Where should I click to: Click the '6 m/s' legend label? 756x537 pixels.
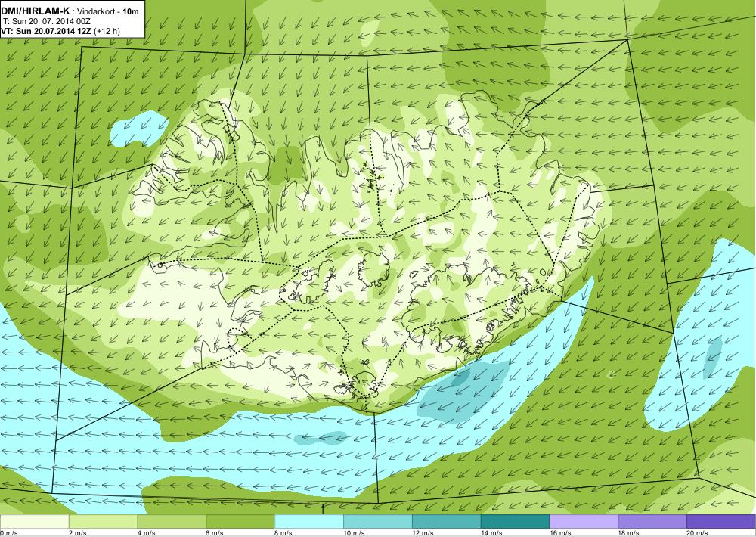(x=215, y=533)
